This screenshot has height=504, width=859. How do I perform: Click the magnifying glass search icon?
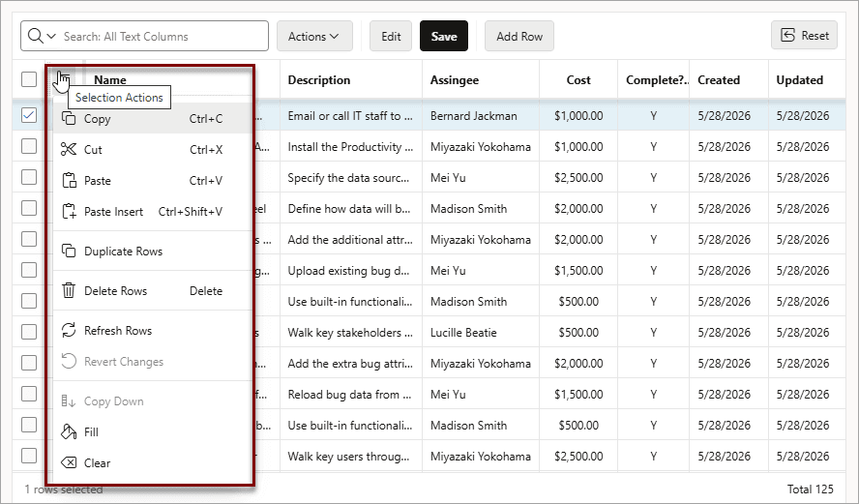35,36
